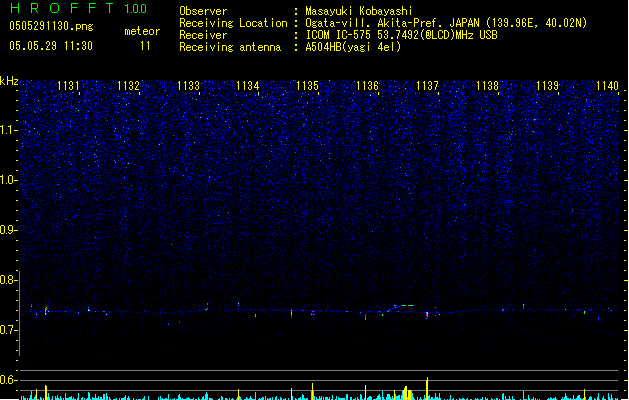Select the file name 0505291130.png
The height and width of the screenshot is (400, 629).
[x=51, y=26]
